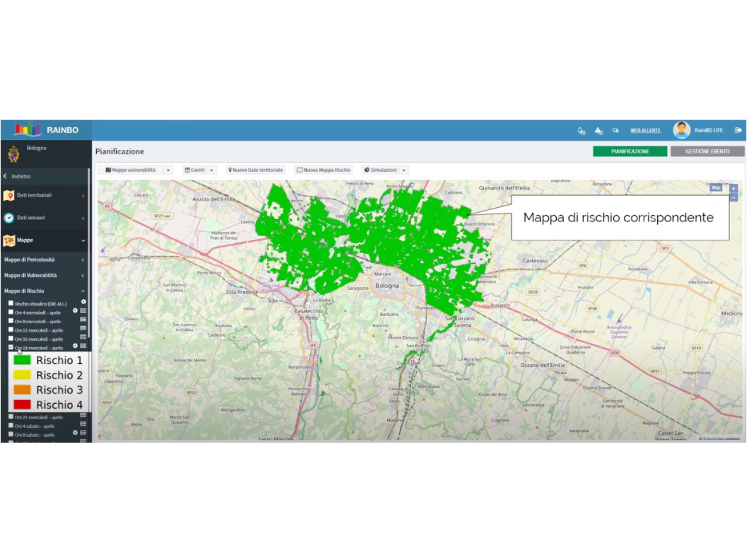The width and height of the screenshot is (747, 560).
Task: Enable Ore 21 mercoledì – aprile checkbox
Action: [11, 416]
